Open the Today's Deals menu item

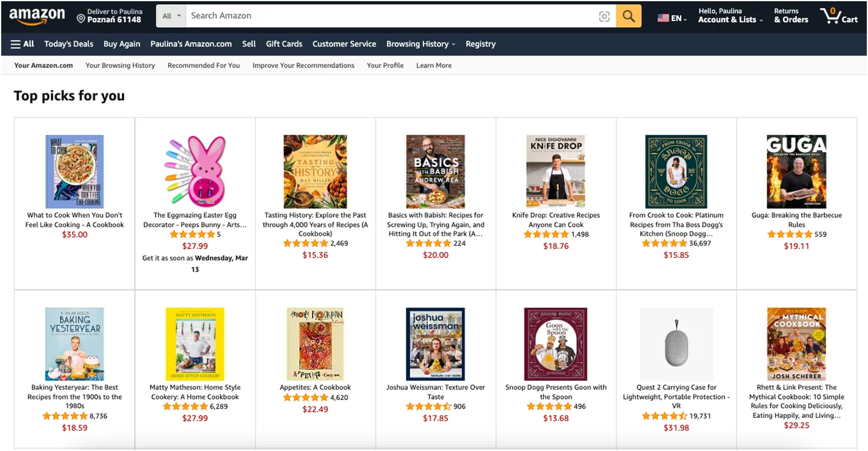69,44
